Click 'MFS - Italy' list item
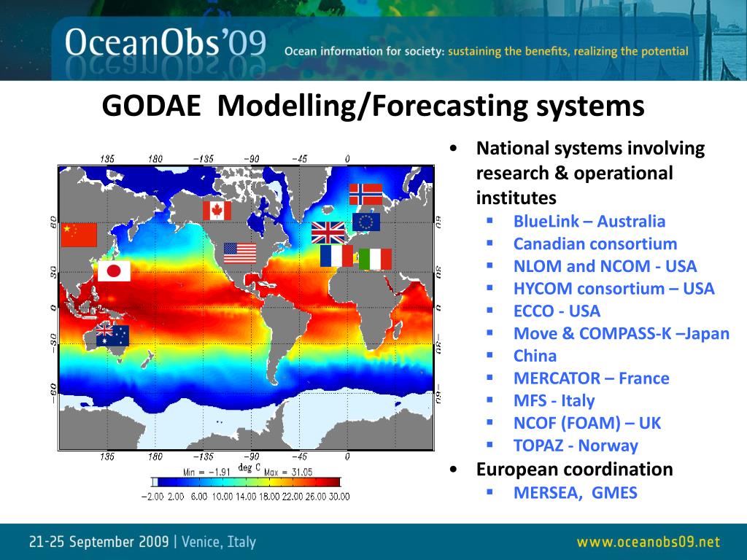747x560 pixels. pos(554,400)
